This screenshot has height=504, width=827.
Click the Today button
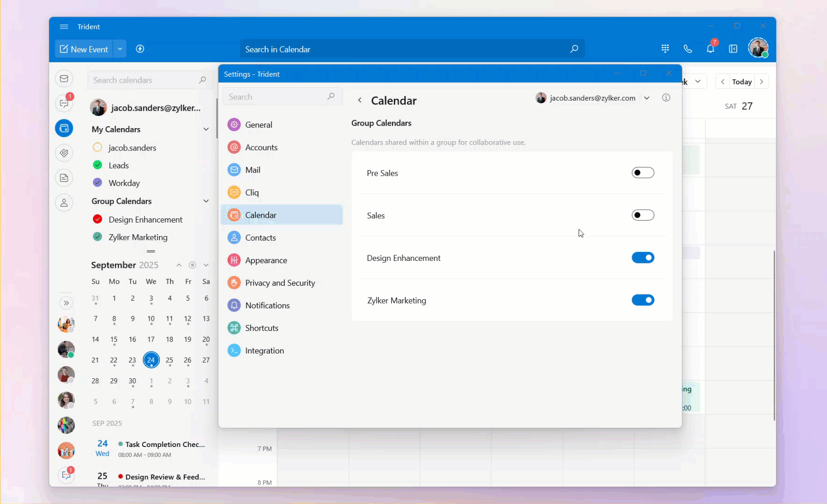pyautogui.click(x=741, y=82)
